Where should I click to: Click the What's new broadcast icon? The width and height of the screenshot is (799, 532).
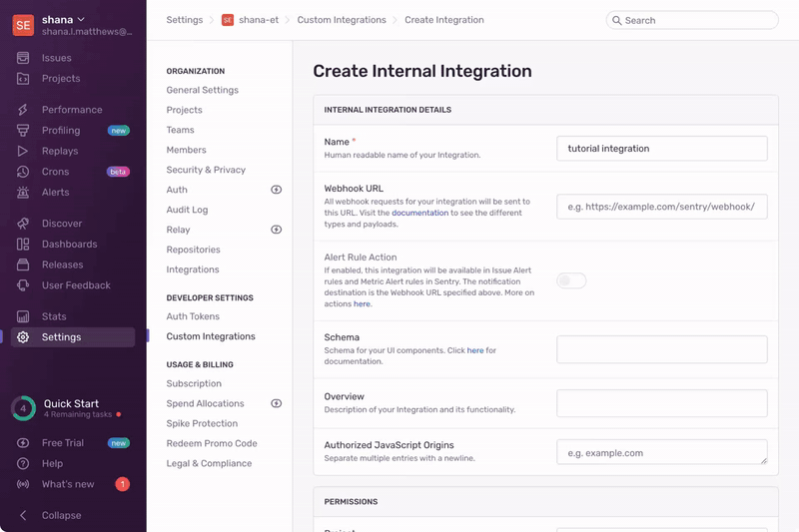[23, 484]
